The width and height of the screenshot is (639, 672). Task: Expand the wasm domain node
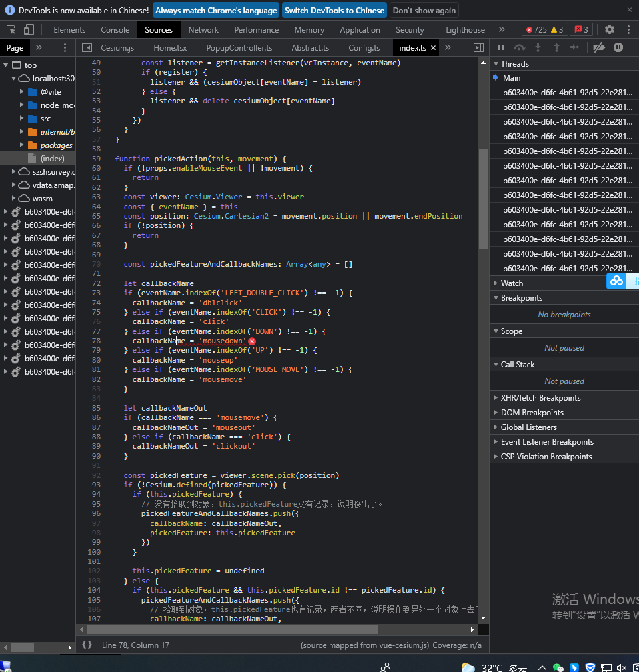[x=14, y=198]
